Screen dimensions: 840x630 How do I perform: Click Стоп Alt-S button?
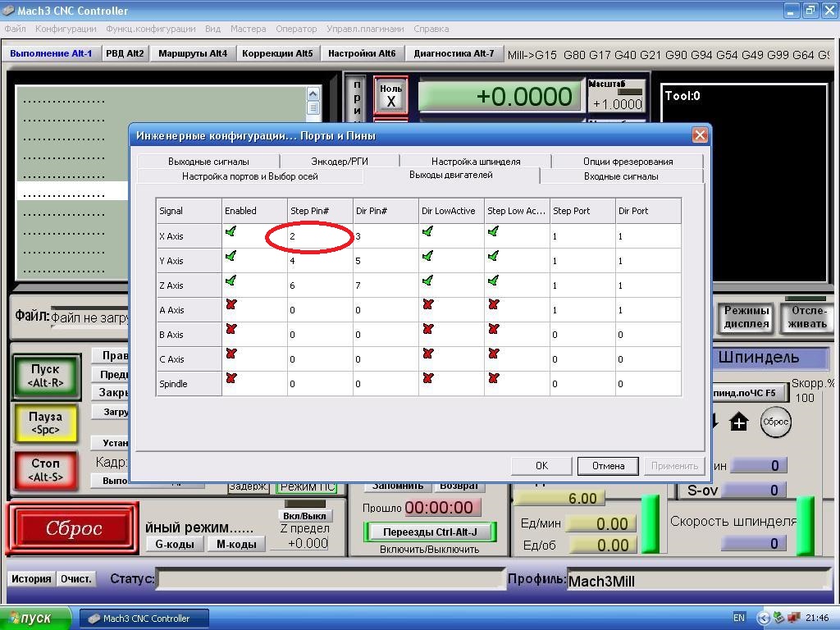point(46,470)
